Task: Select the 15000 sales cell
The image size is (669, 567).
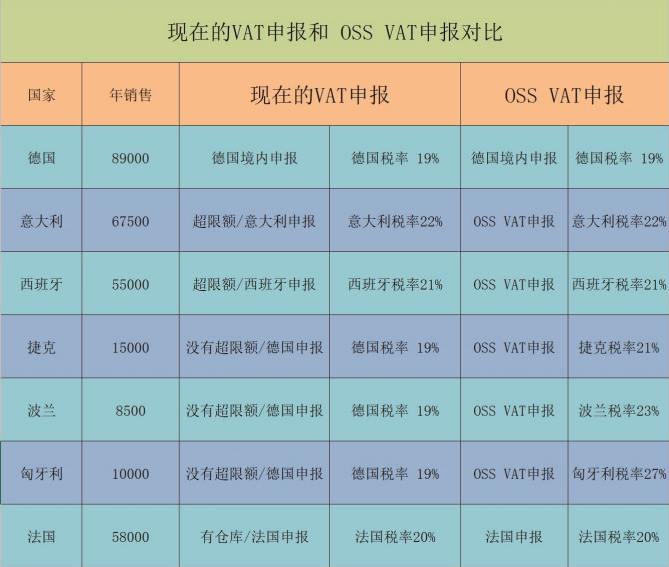Action: coord(131,347)
